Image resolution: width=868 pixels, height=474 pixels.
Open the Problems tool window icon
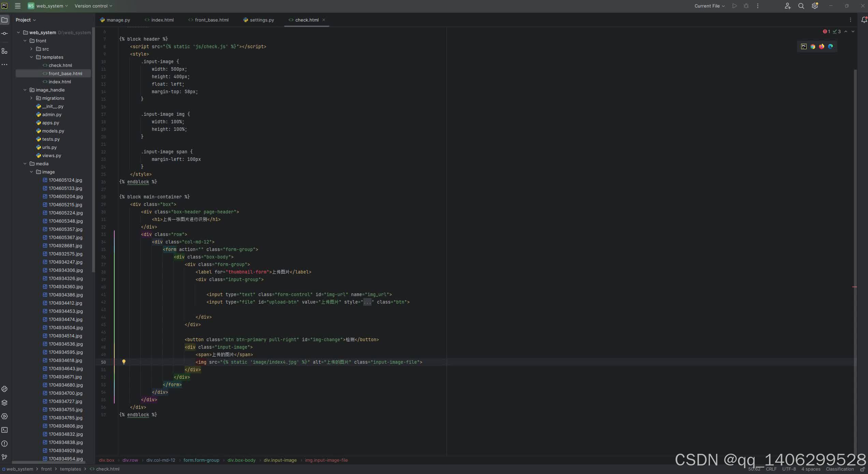(x=4, y=444)
